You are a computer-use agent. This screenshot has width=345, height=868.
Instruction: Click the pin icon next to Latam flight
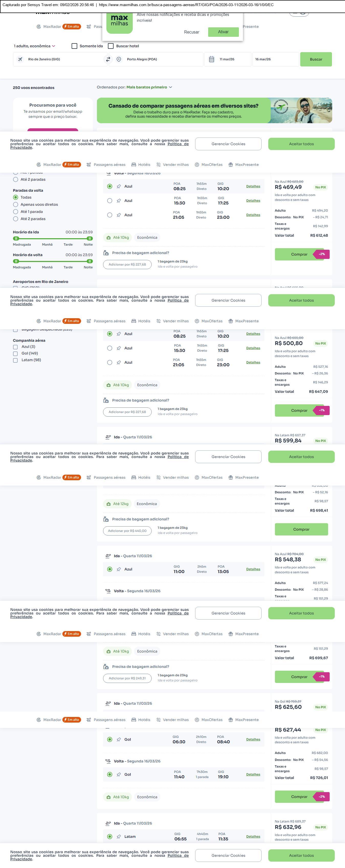click(119, 836)
